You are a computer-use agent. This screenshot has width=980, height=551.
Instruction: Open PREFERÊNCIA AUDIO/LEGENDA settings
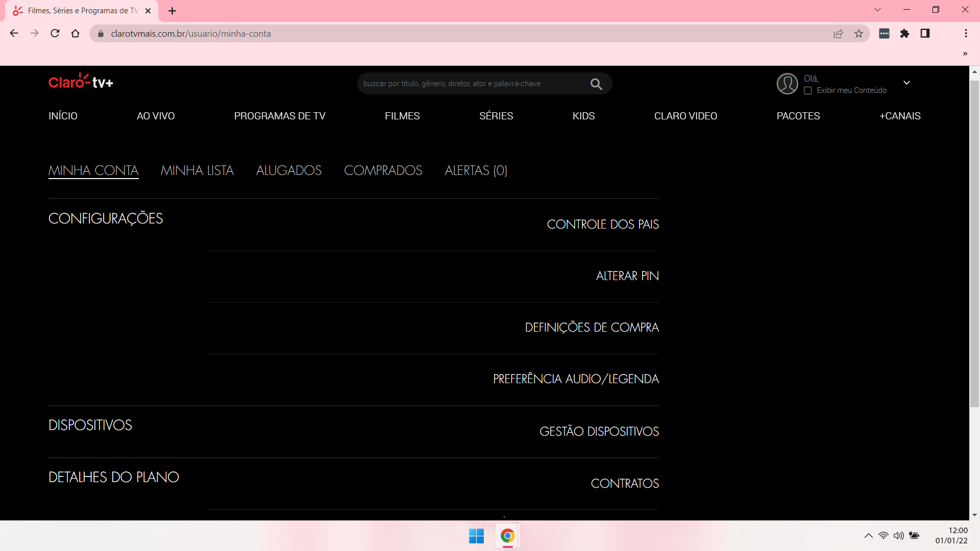tap(576, 379)
